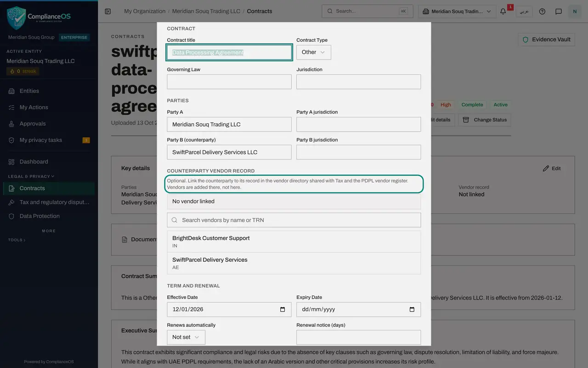This screenshot has height=368, width=588.
Task: Click the Renewal notice (days) field
Action: click(x=359, y=337)
